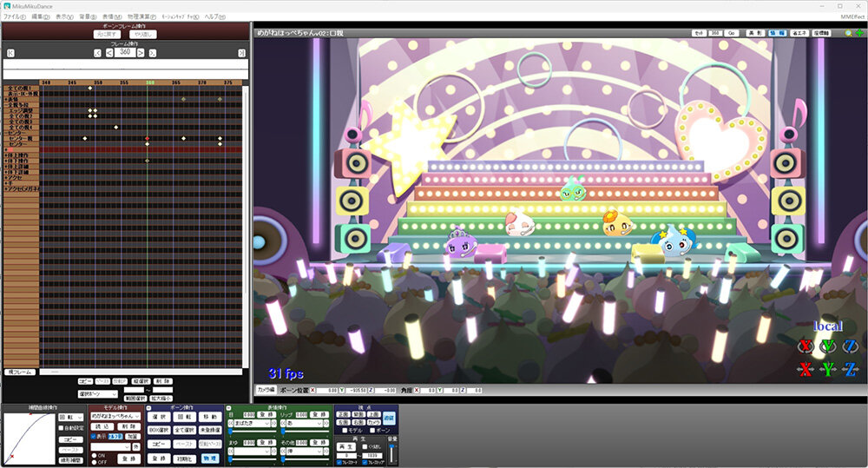The image size is (868, 468).
Task: Step forward one frame
Action: pos(141,53)
